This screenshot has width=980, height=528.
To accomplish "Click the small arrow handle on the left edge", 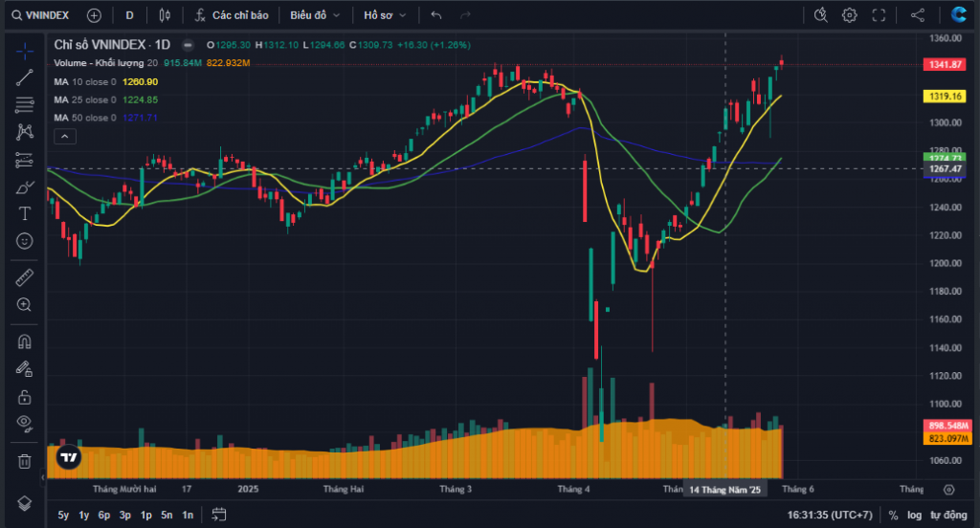I will tap(43, 477).
